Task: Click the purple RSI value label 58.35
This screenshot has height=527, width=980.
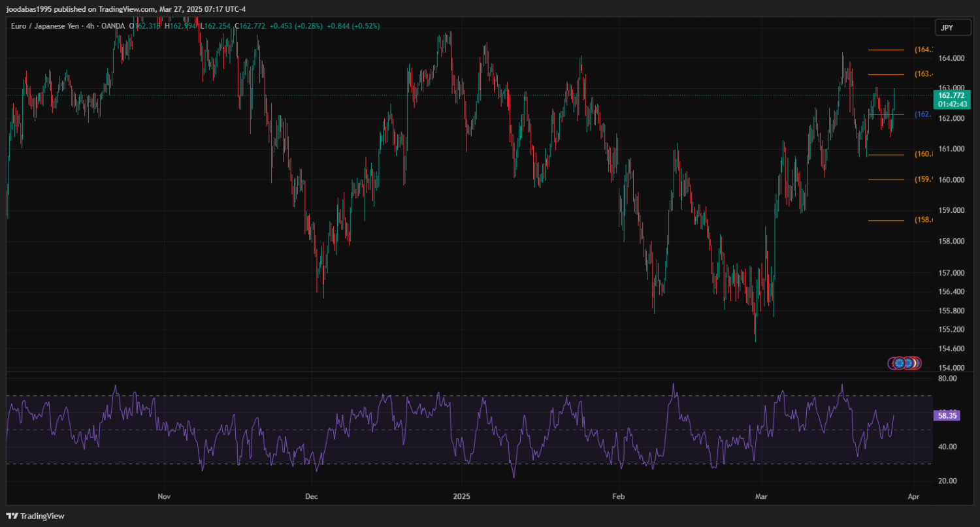Action: tap(947, 415)
